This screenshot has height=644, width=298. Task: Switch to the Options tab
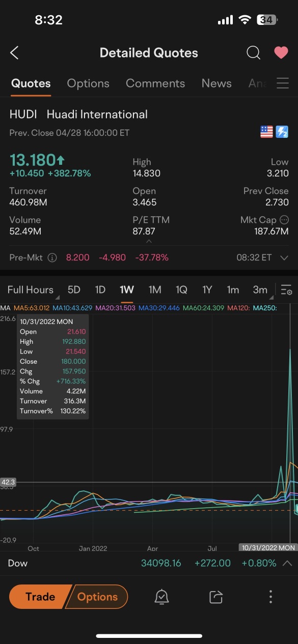click(88, 83)
